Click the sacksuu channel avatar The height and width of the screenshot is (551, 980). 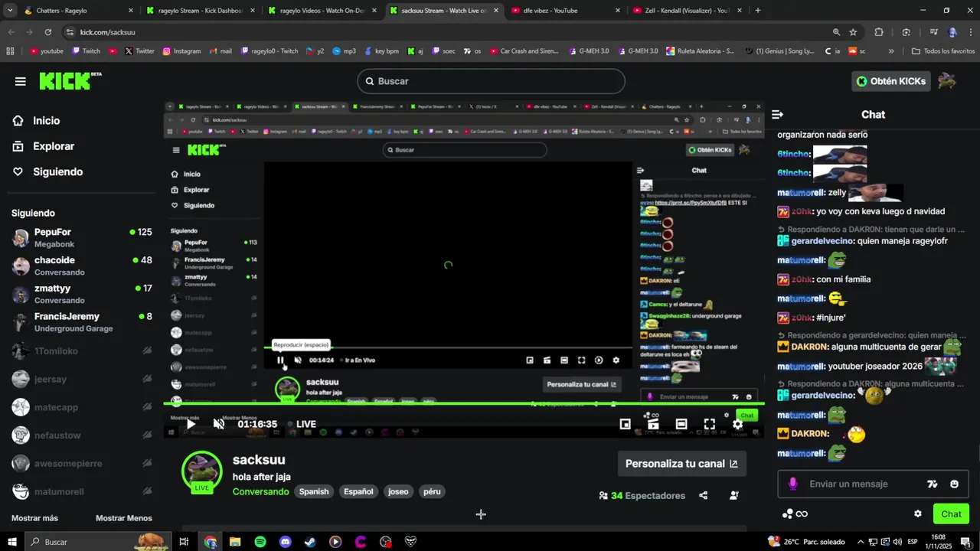pos(201,470)
